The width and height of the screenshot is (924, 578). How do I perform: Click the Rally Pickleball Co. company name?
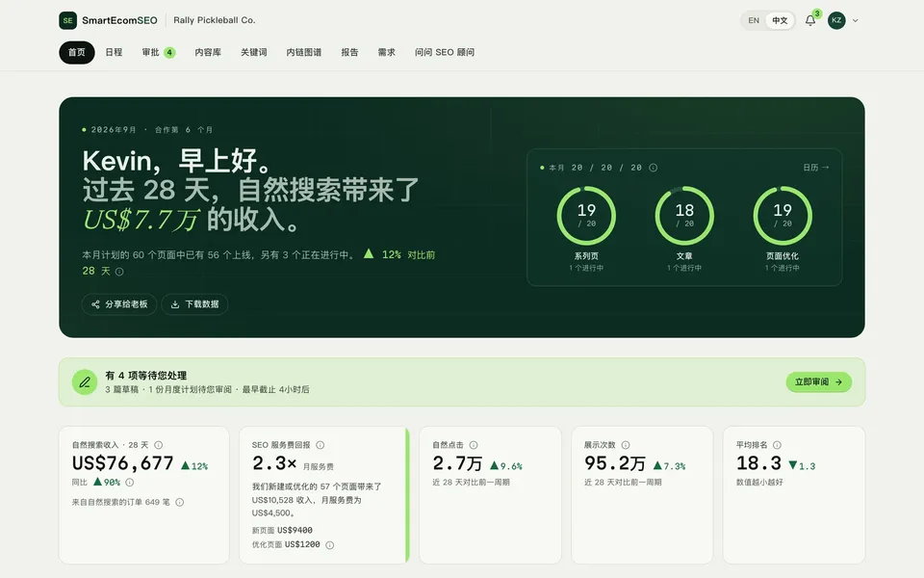tap(215, 20)
